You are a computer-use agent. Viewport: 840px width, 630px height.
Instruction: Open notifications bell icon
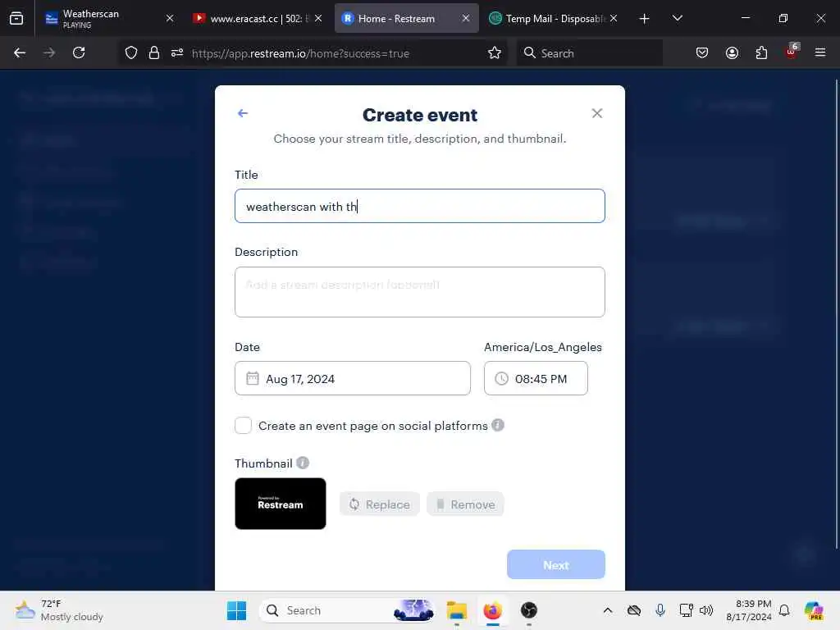coord(784,610)
